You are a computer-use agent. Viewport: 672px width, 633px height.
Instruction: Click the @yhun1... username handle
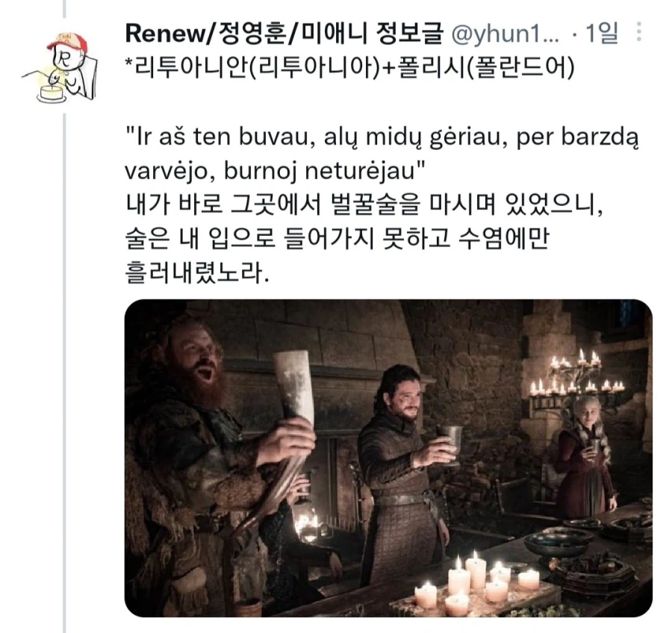pyautogui.click(x=505, y=33)
